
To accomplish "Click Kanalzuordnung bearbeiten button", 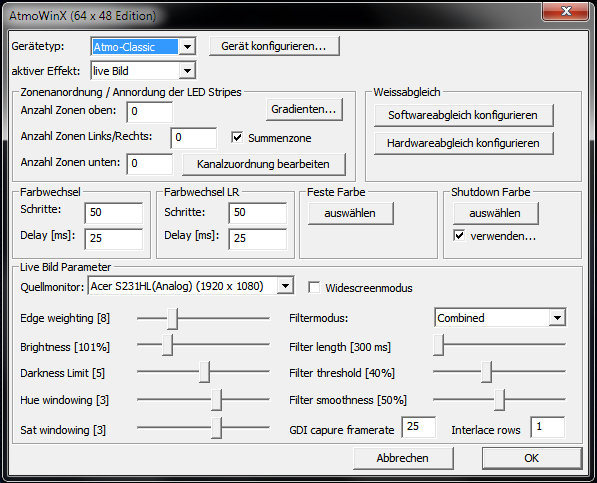I will pyautogui.click(x=263, y=164).
